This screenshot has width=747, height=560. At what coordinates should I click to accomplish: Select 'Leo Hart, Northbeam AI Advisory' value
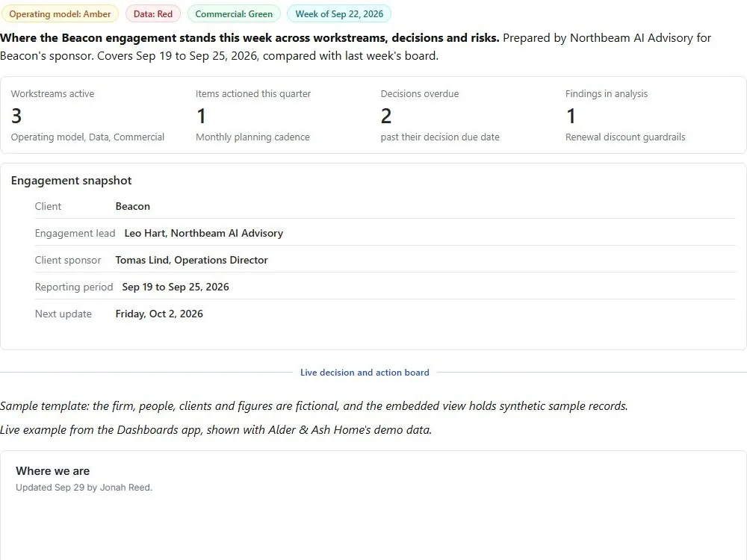(x=204, y=233)
